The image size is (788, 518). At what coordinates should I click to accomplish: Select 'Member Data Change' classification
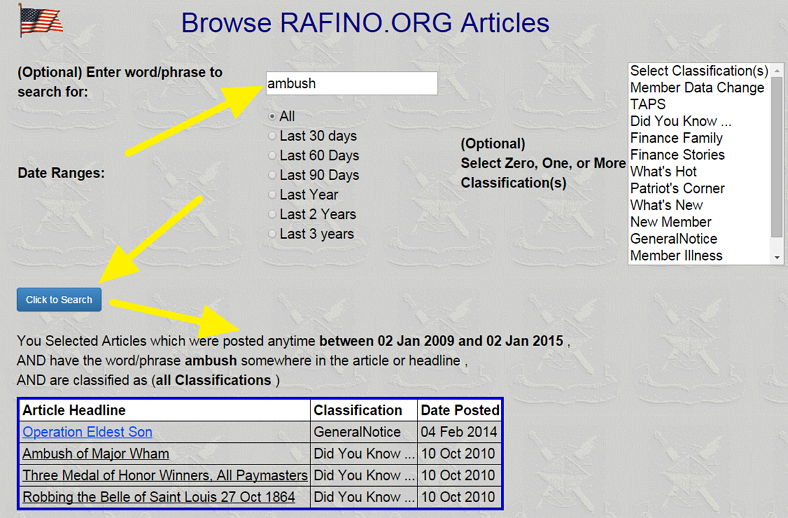click(x=699, y=88)
